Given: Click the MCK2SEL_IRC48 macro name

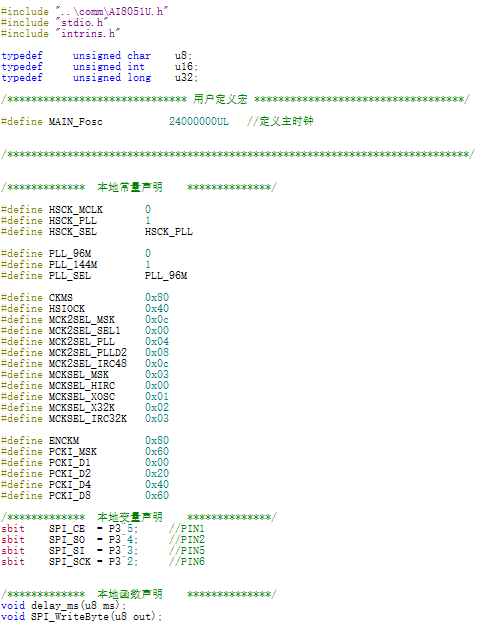Looking at the screenshot, I should [x=88, y=364].
